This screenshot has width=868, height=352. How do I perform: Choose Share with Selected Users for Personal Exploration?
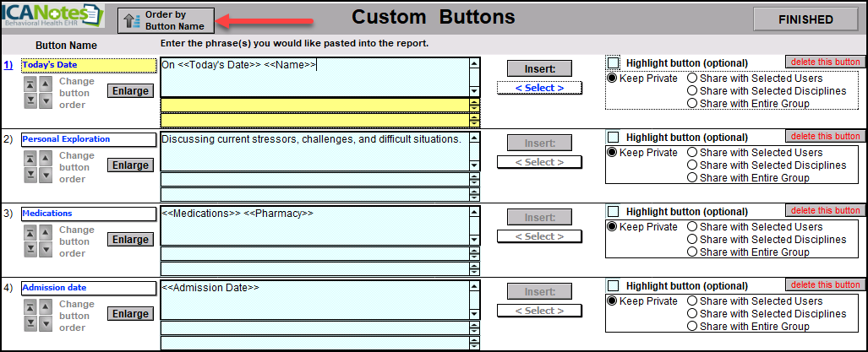[x=692, y=153]
